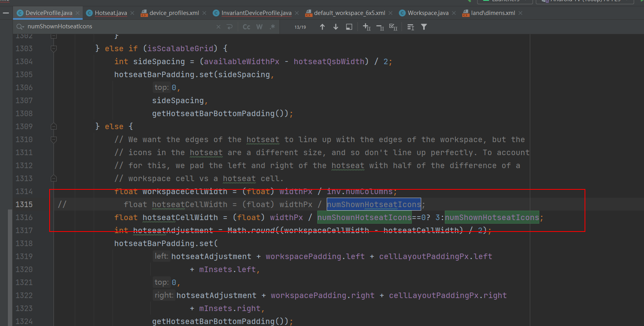Select all occurrences icon
644x326 pixels.
coord(393,27)
